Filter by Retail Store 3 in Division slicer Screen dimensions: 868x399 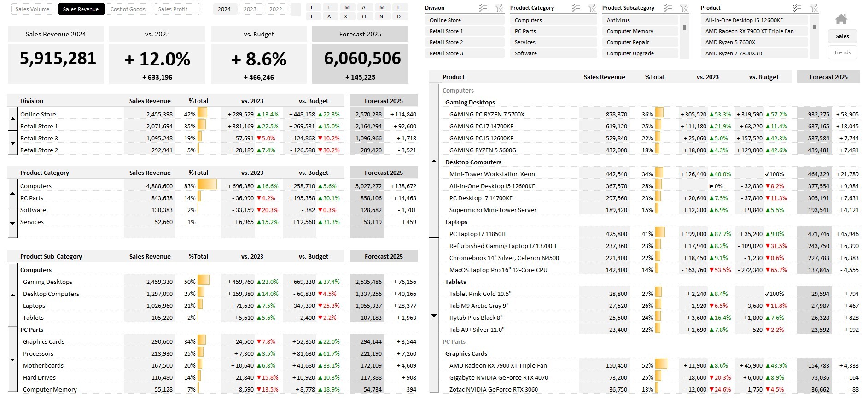465,53
